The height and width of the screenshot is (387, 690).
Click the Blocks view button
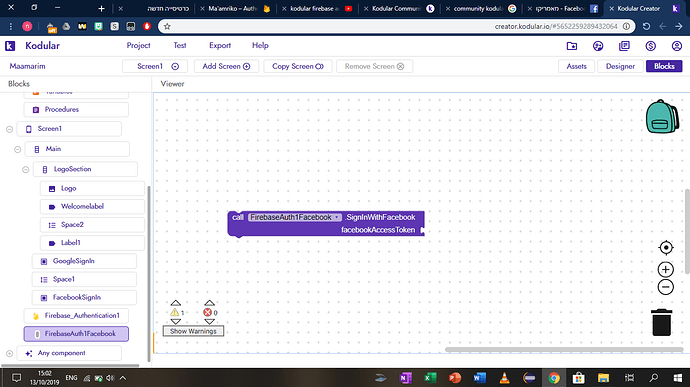click(x=664, y=66)
